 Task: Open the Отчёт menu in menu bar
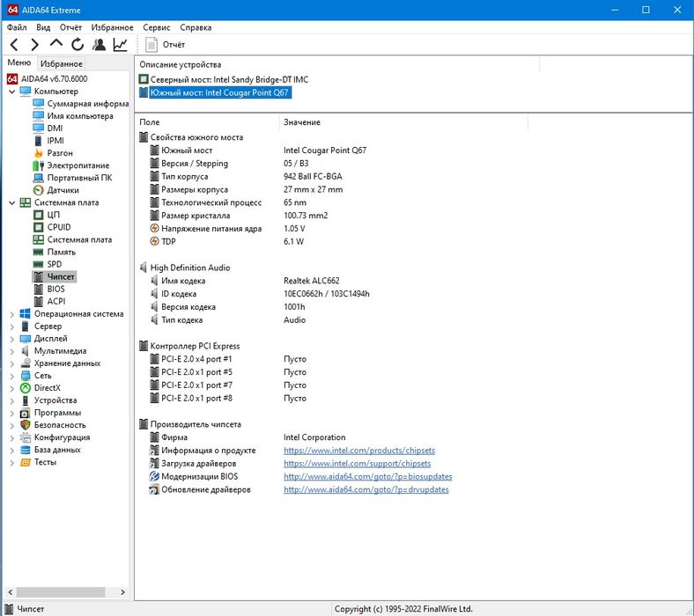click(x=70, y=27)
